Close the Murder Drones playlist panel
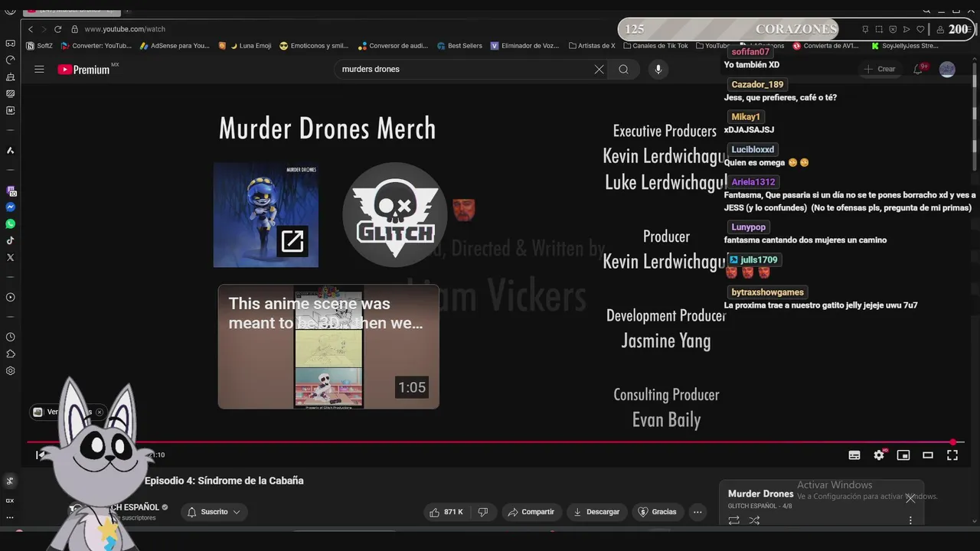 (910, 499)
